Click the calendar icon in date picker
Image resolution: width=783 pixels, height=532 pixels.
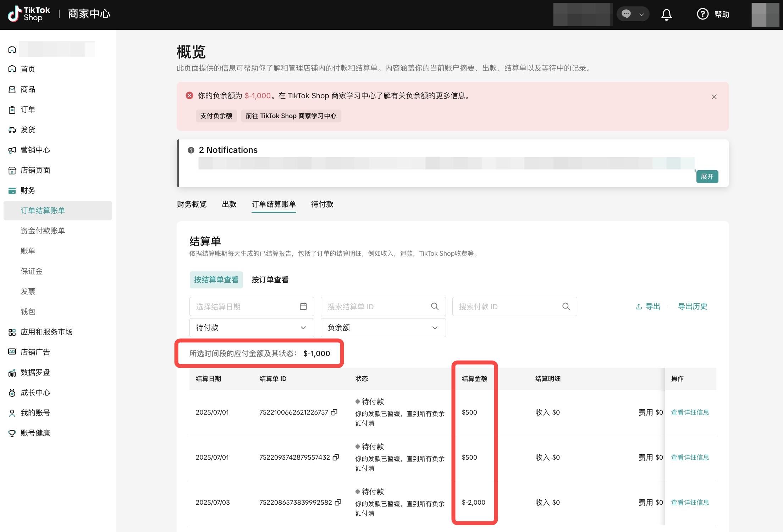(303, 306)
